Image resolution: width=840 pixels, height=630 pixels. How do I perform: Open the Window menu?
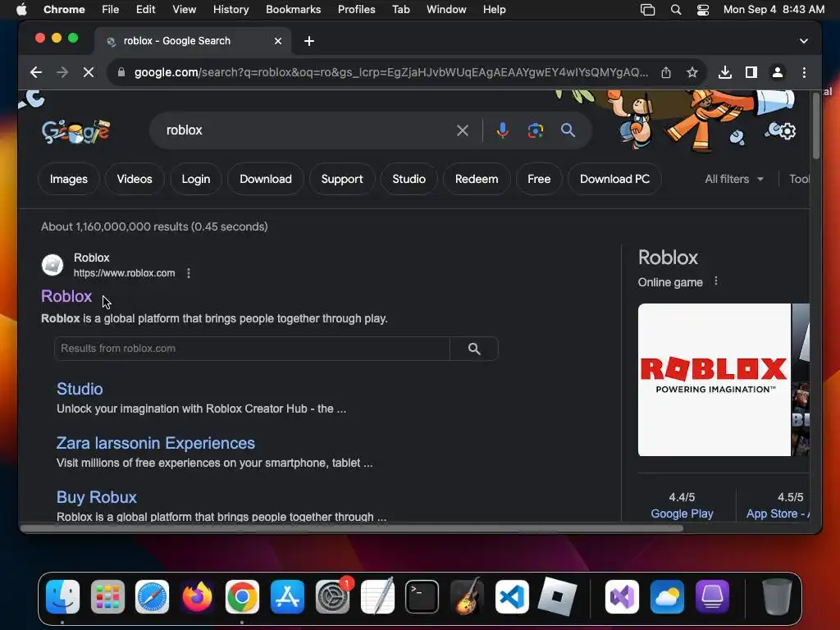coord(446,10)
